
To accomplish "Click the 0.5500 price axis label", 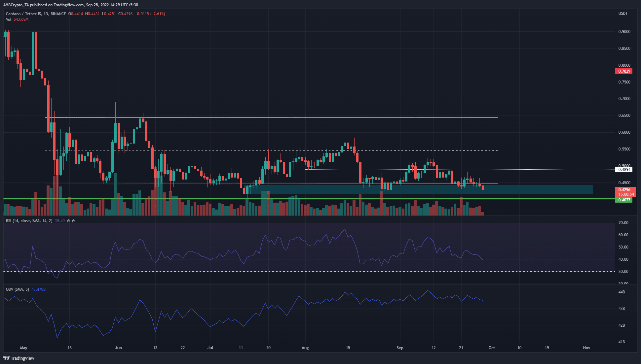I will click(624, 149).
